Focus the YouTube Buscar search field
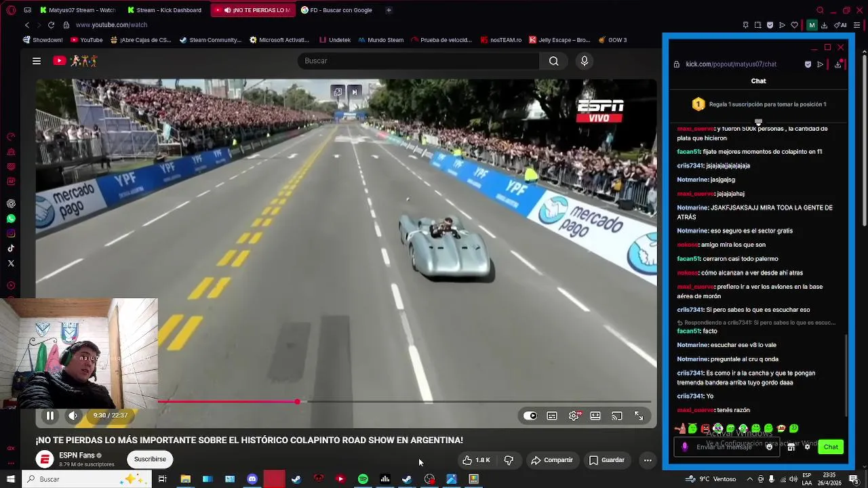 coord(418,61)
